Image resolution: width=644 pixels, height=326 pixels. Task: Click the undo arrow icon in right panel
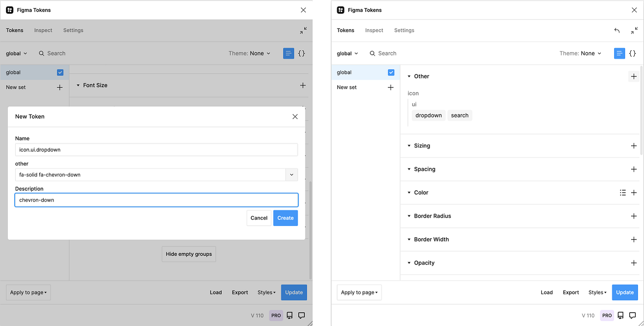click(x=617, y=30)
